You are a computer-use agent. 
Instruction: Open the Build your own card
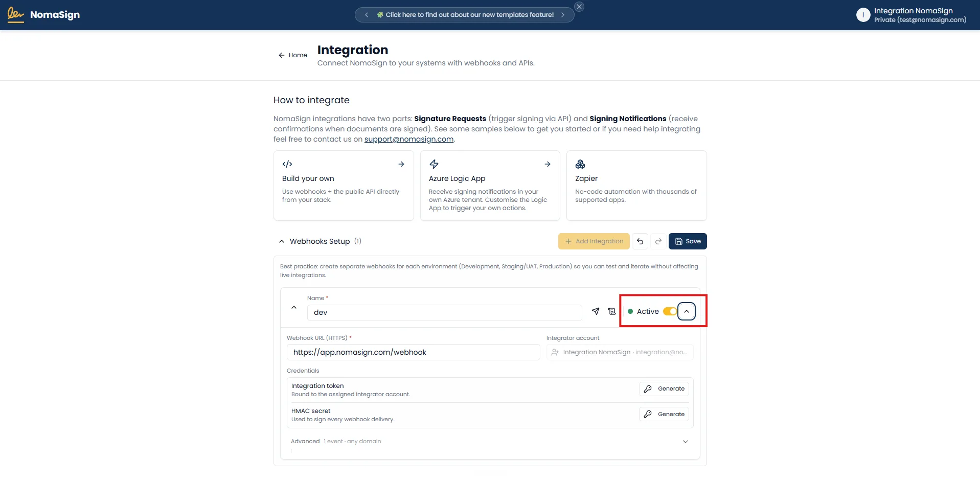pyautogui.click(x=344, y=186)
